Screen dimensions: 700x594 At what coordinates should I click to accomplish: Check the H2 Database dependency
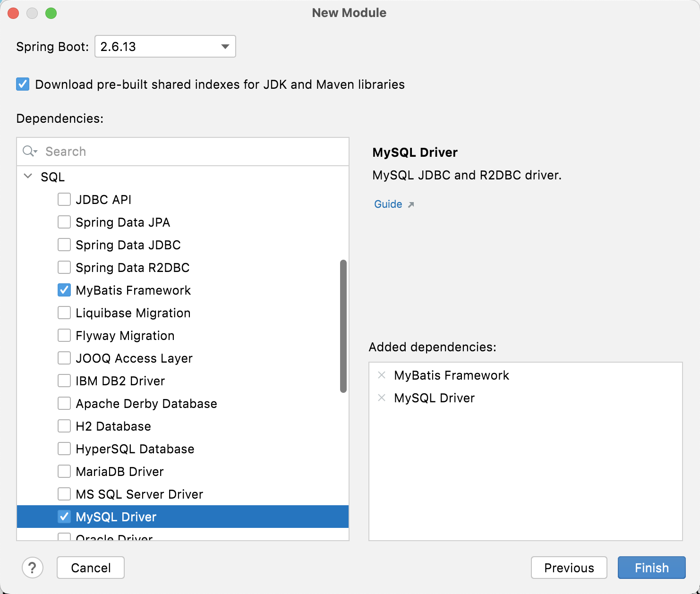point(64,426)
